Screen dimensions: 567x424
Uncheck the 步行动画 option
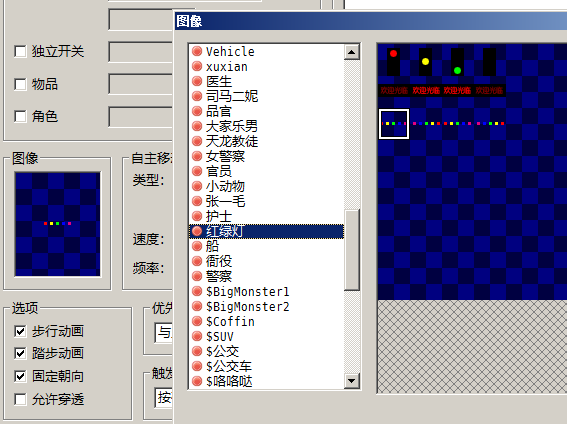pyautogui.click(x=20, y=331)
